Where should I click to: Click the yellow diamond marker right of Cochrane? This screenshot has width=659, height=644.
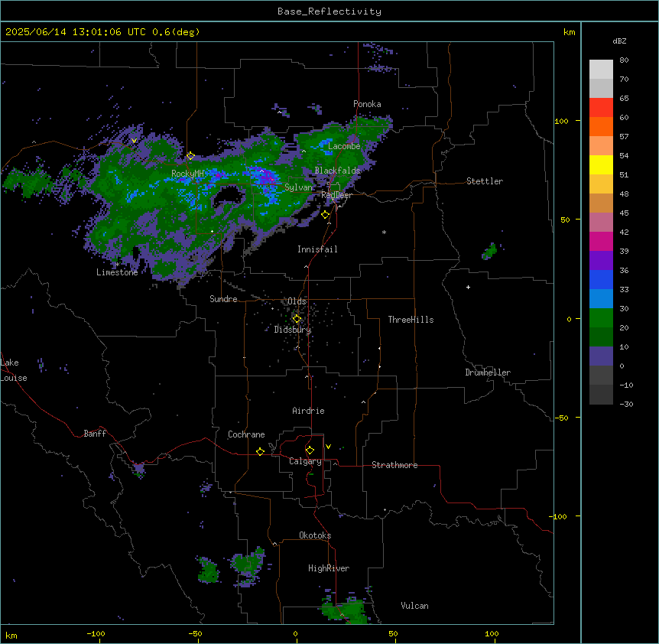click(260, 451)
